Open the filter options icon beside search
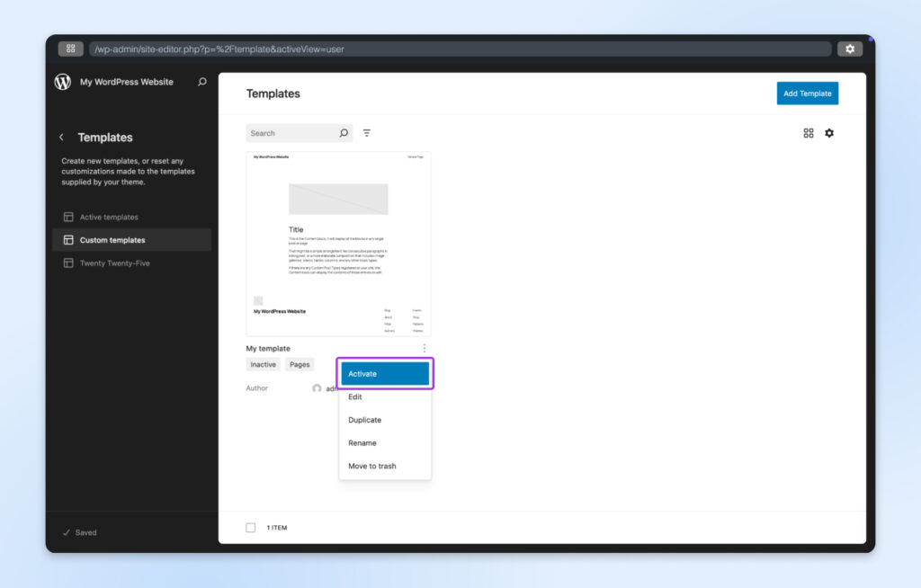This screenshot has width=921, height=588. (367, 132)
